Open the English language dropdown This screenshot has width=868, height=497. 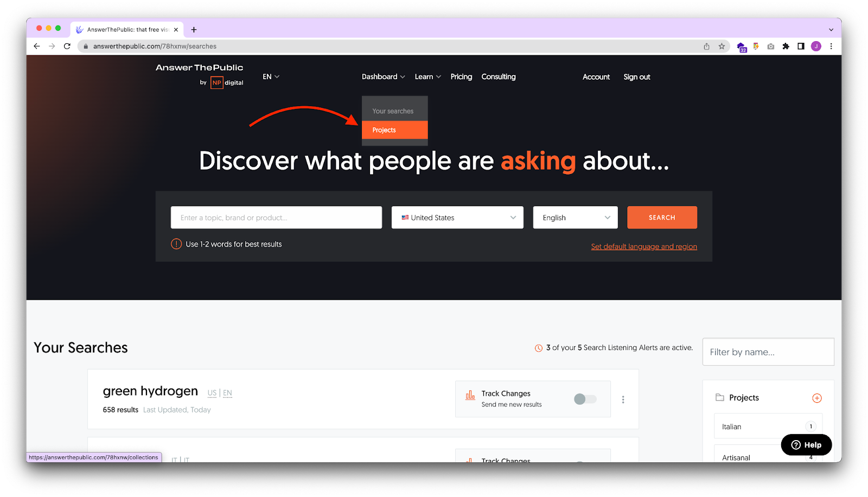pyautogui.click(x=575, y=217)
